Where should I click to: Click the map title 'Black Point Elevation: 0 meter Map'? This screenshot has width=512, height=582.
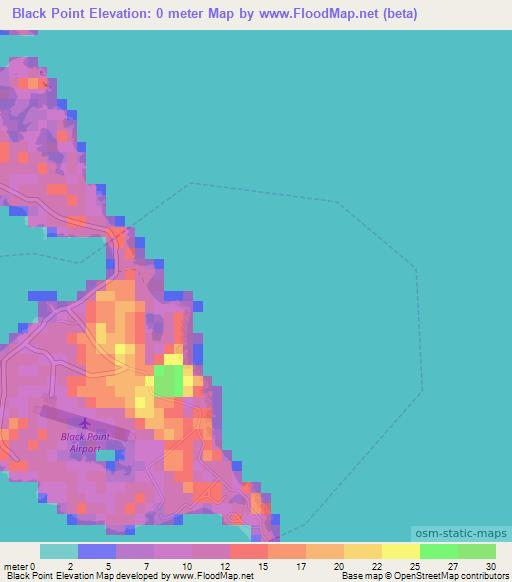(x=123, y=13)
